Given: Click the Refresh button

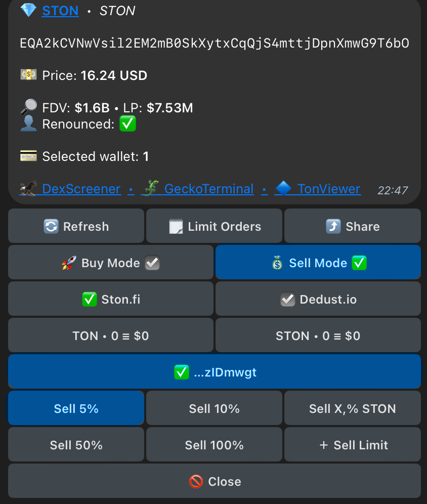Looking at the screenshot, I should [76, 226].
